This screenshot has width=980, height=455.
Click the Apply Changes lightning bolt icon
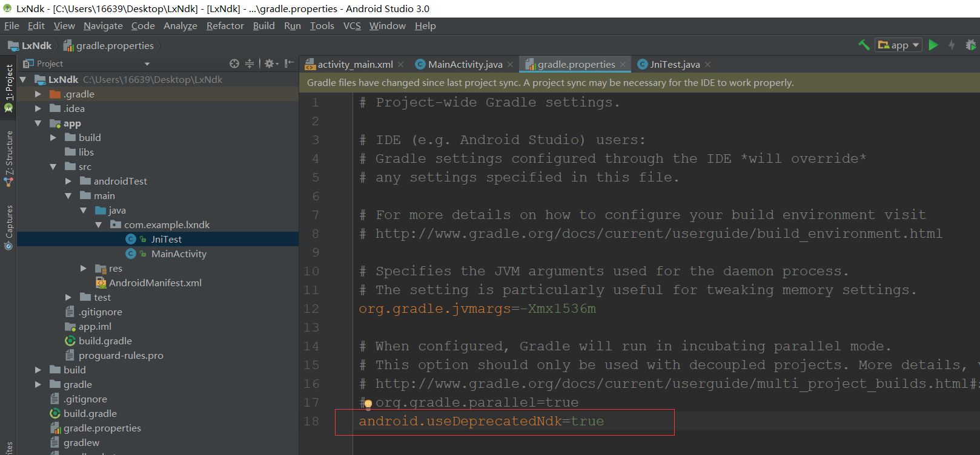tap(952, 45)
